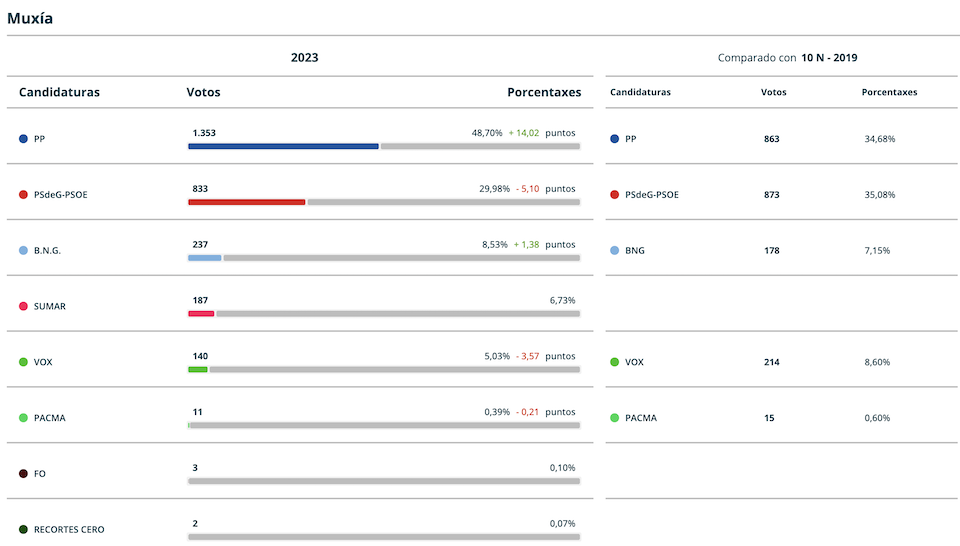Viewport: 960px width, 546px height.
Task: Click the dark green RECORTES CERO dot
Action: (23, 529)
